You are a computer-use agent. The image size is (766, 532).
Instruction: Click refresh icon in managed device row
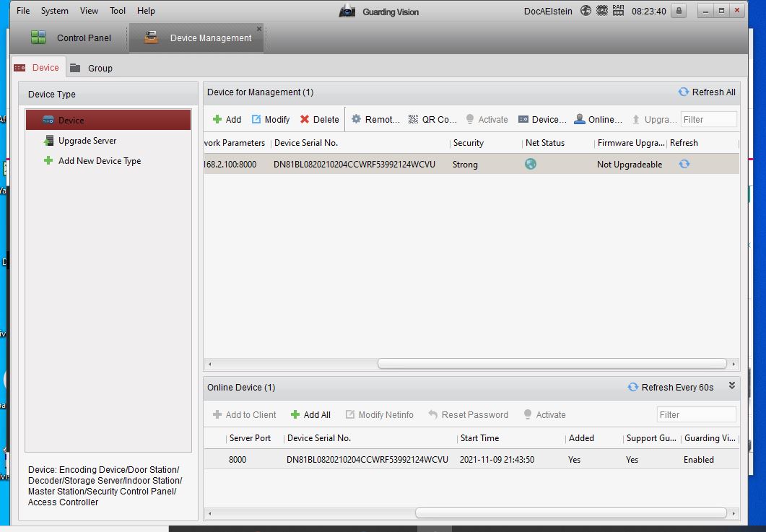click(684, 164)
